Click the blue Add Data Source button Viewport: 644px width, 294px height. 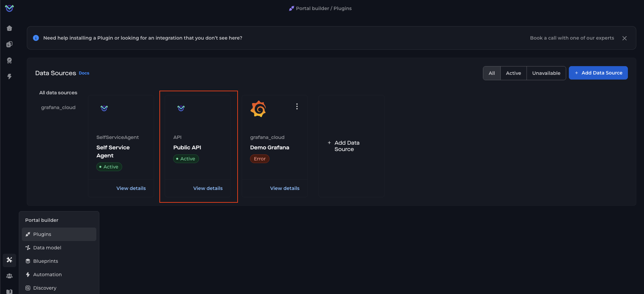(598, 73)
